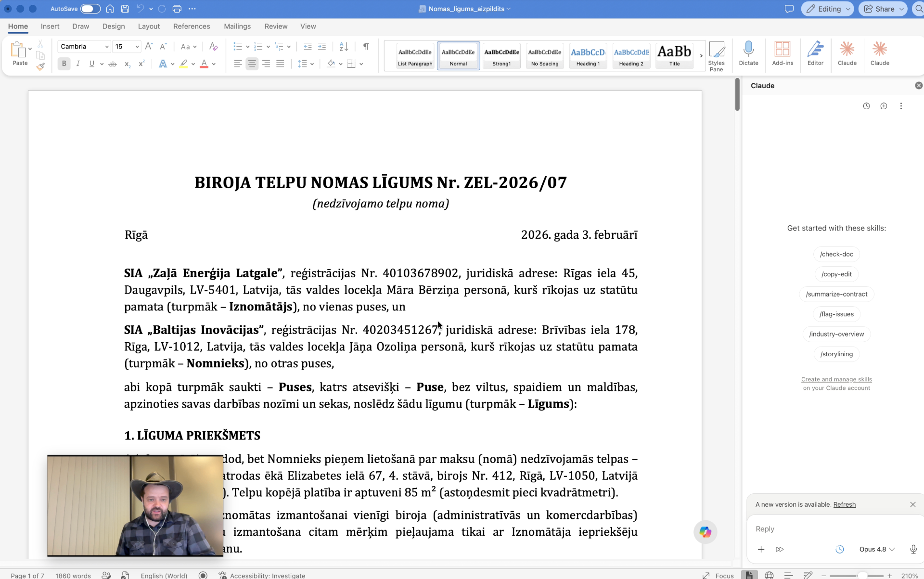Apply yellow text highlight color
The image size is (924, 579).
pyautogui.click(x=183, y=64)
